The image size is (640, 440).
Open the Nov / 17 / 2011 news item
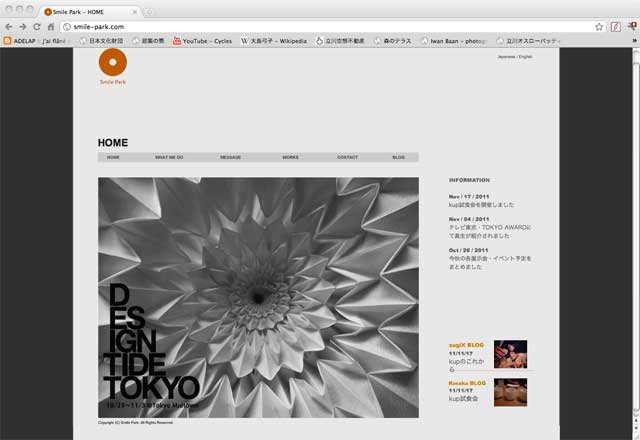[481, 201]
